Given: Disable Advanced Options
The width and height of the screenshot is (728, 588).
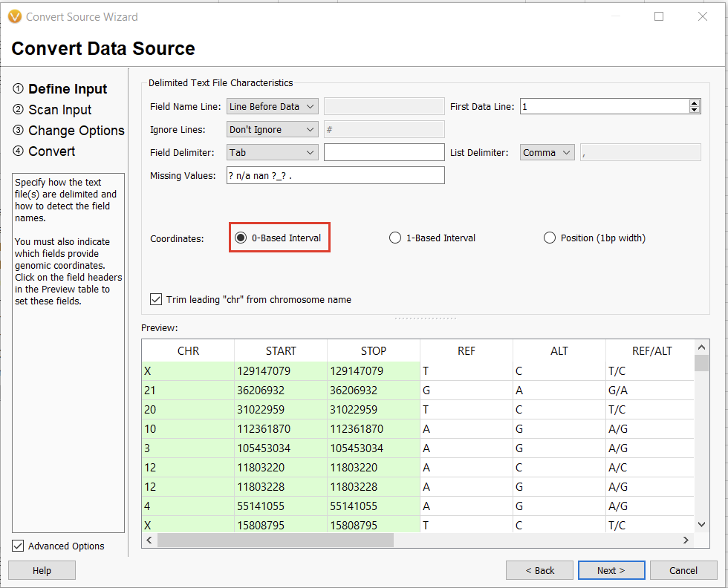Looking at the screenshot, I should pyautogui.click(x=17, y=546).
